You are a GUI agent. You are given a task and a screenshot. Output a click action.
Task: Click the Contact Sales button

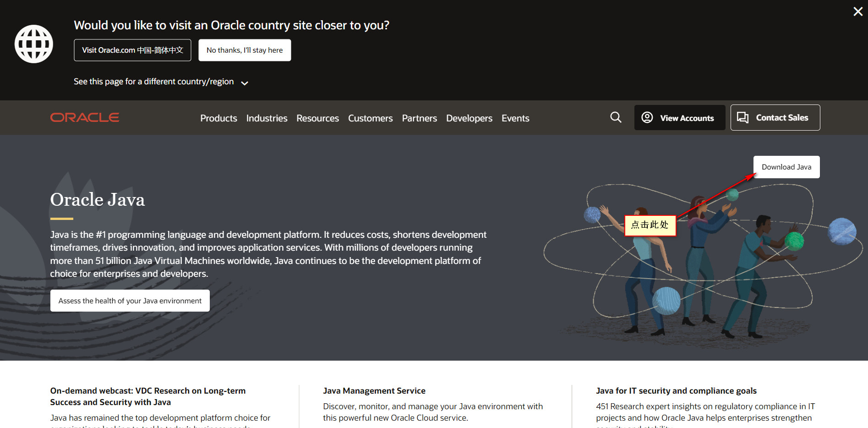coord(775,118)
